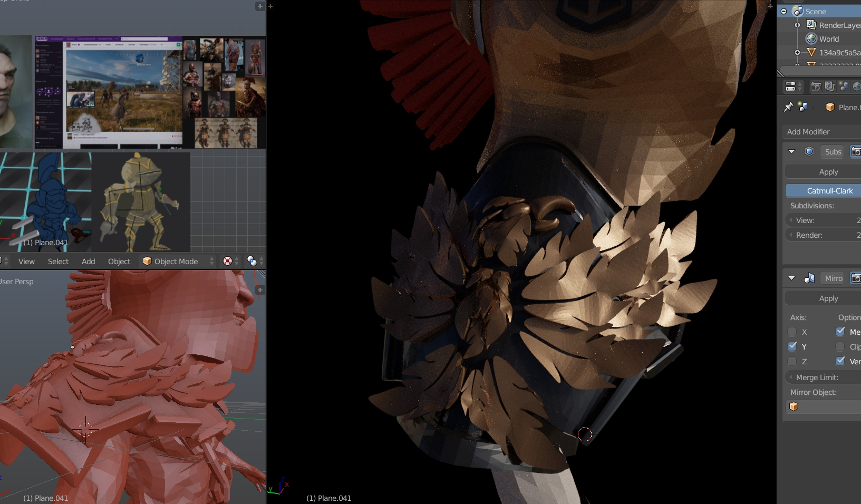This screenshot has height=504, width=861.
Task: Click the Scene icon in the outliner
Action: pos(798,11)
